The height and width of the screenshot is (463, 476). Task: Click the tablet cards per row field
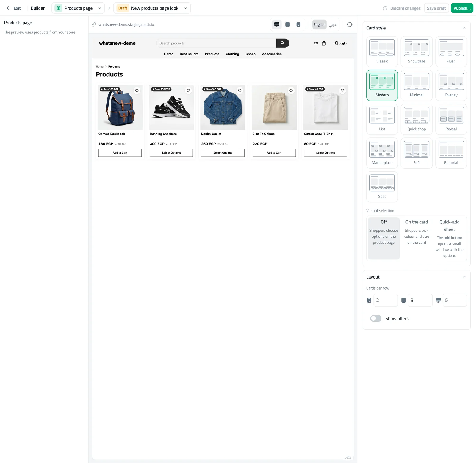[x=420, y=300]
